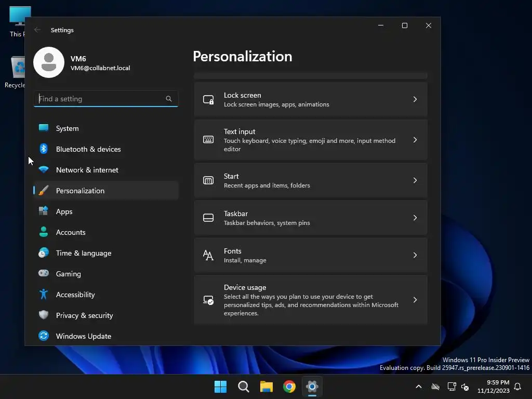Click the search magnifier in Find a setting
Image resolution: width=532 pixels, height=399 pixels.
pyautogui.click(x=169, y=99)
